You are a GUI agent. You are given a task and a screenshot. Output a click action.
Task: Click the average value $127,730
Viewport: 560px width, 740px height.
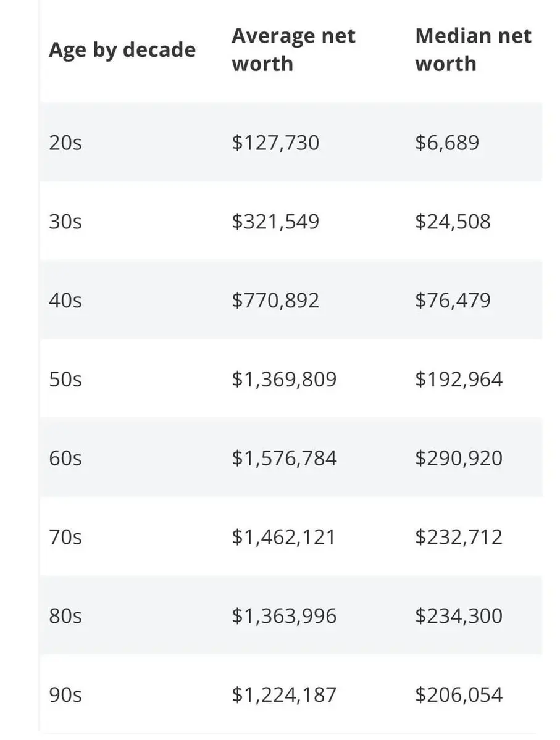(275, 143)
